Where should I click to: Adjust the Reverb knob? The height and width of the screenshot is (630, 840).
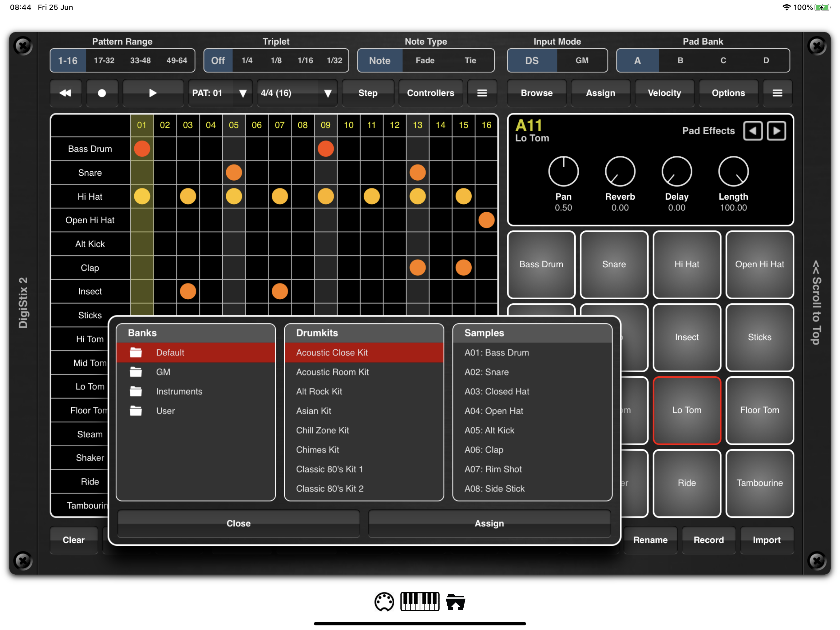coord(620,172)
